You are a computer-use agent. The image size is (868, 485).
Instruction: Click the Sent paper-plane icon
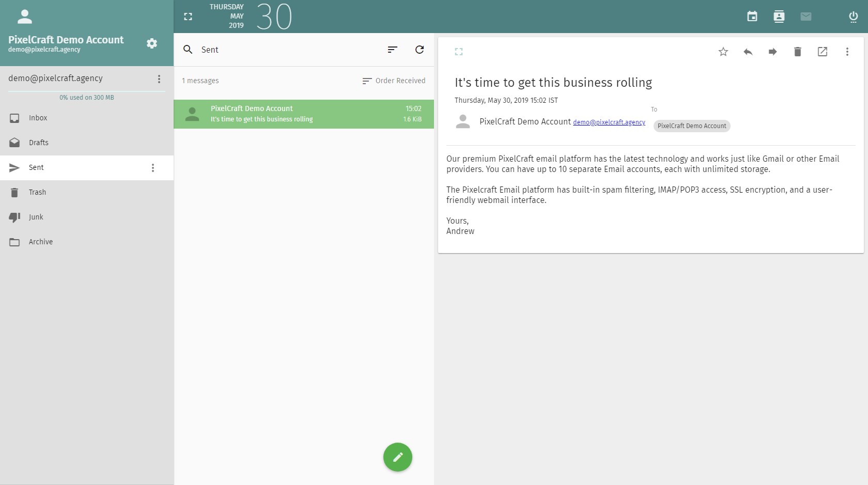[14, 168]
